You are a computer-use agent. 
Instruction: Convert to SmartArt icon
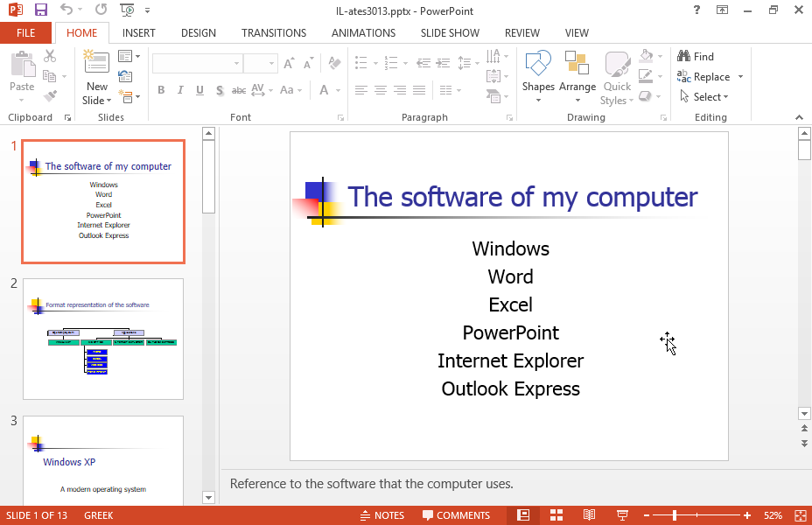497,96
